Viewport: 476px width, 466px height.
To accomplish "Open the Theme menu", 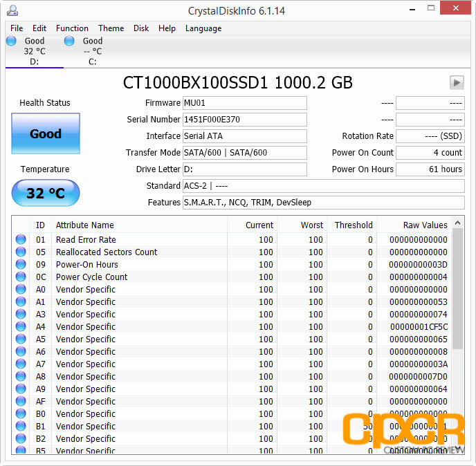I will point(111,28).
